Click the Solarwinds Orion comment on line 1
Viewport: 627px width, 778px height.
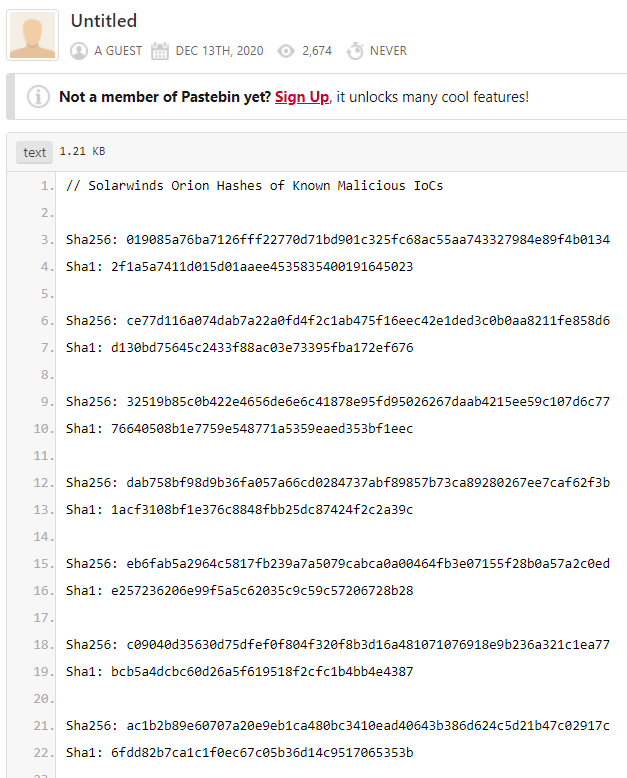(254, 186)
